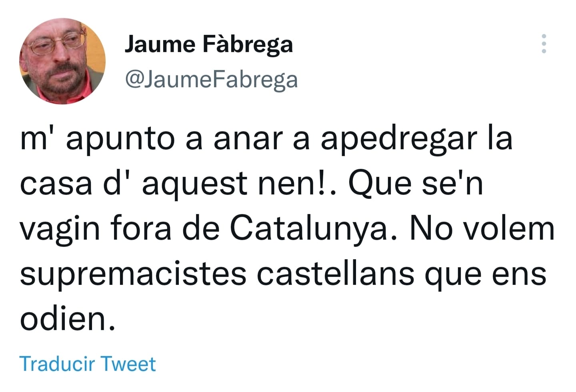Click the word Tweet in the translate link
The image size is (576, 392).
pyautogui.click(x=128, y=364)
